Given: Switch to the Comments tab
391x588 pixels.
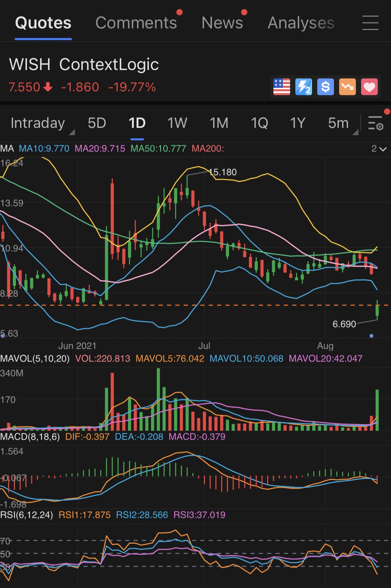Looking at the screenshot, I should (136, 23).
